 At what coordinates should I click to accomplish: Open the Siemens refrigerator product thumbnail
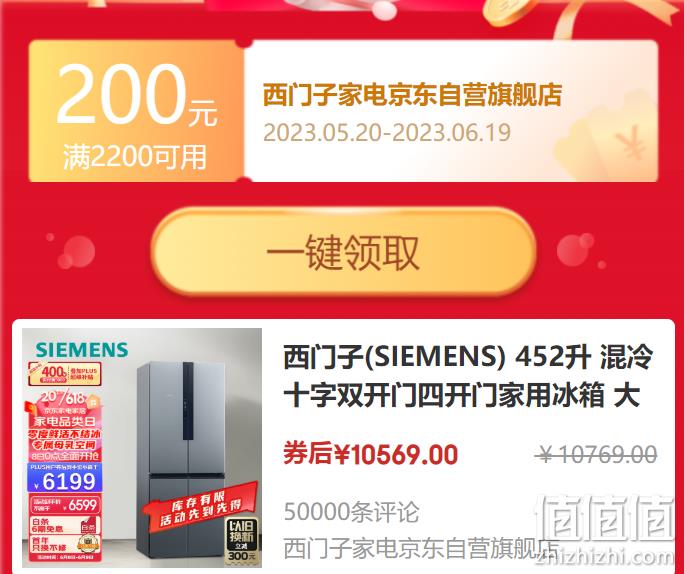(142, 448)
